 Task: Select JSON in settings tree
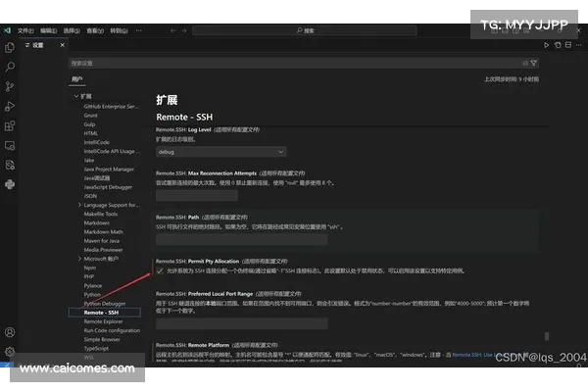point(90,196)
